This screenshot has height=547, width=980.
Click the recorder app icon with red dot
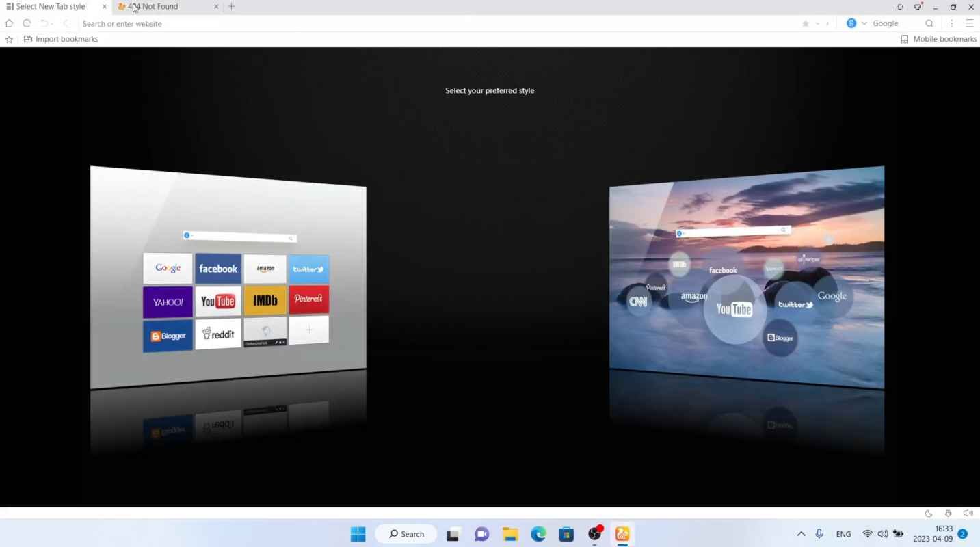(595, 534)
